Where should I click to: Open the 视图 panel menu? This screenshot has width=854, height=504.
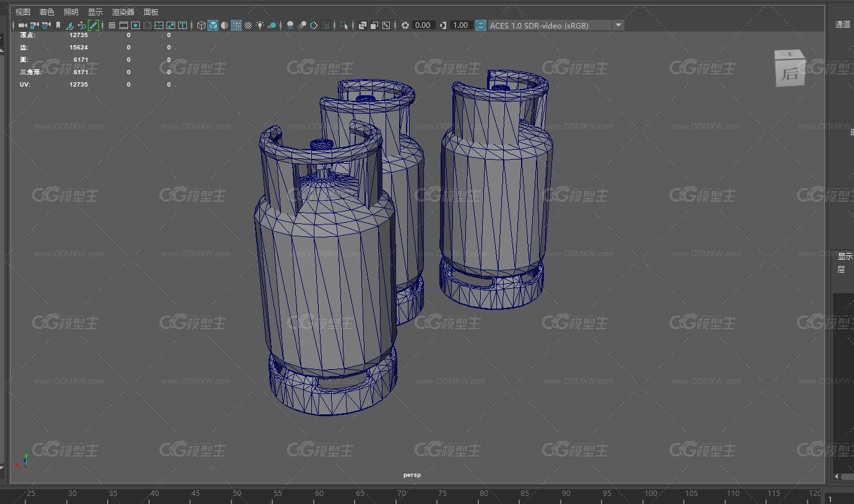click(x=22, y=12)
